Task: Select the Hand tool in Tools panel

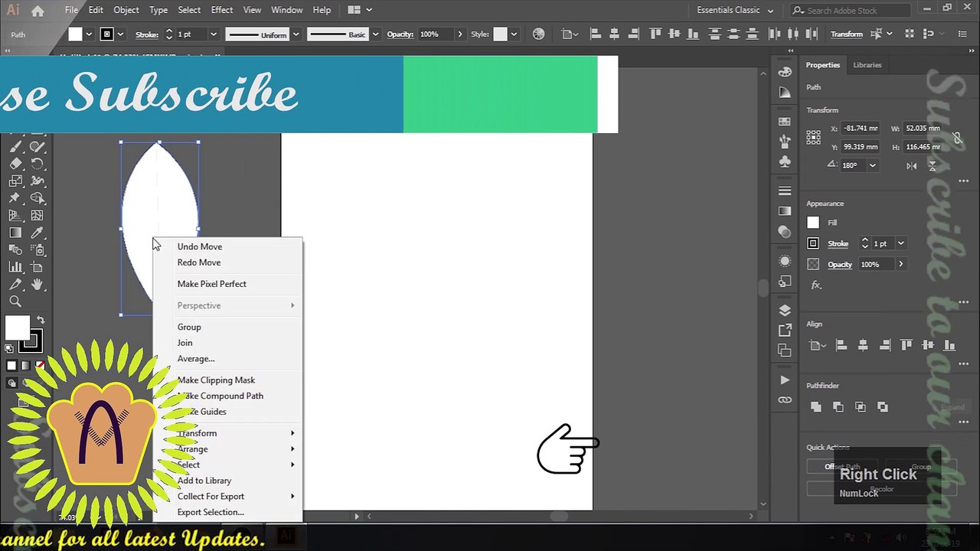Action: click(37, 285)
